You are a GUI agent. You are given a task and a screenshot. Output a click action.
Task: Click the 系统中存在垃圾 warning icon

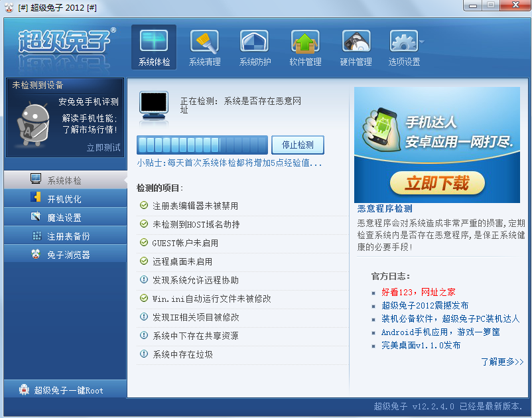pos(144,354)
